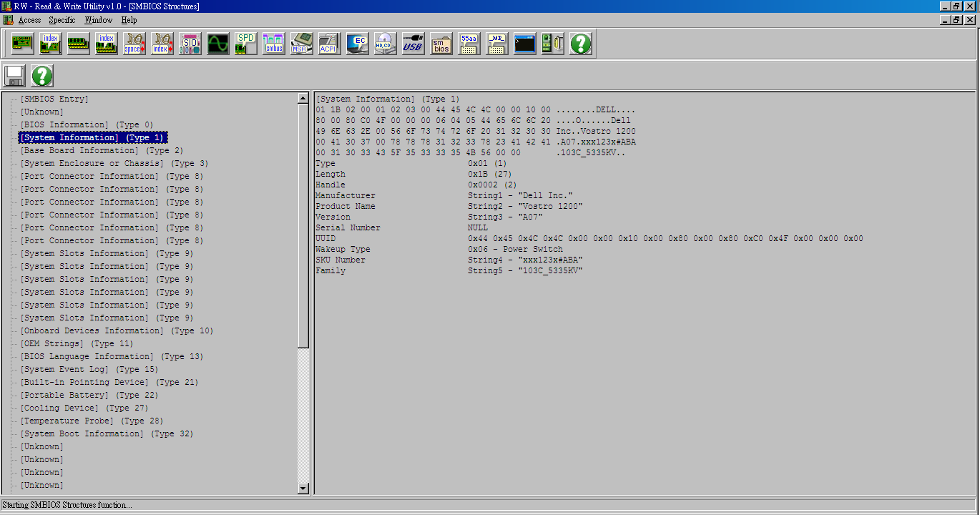Select the [SMBIOS Entry] tree item
Screen dimensions: 980x515
click(54, 99)
